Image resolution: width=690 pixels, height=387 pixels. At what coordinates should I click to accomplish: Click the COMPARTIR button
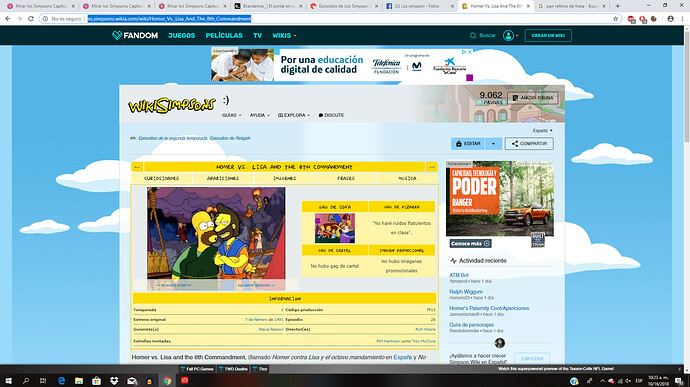coord(529,144)
